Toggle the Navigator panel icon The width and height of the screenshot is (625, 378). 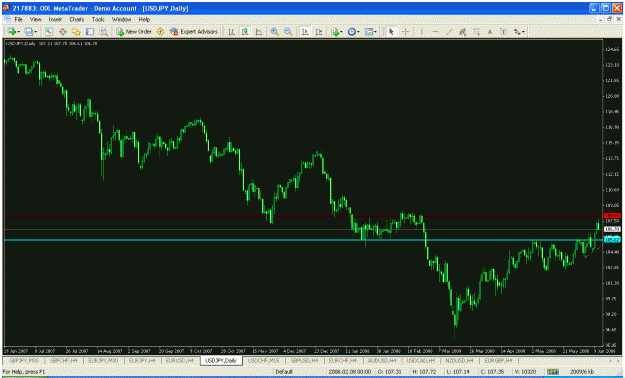(x=76, y=32)
